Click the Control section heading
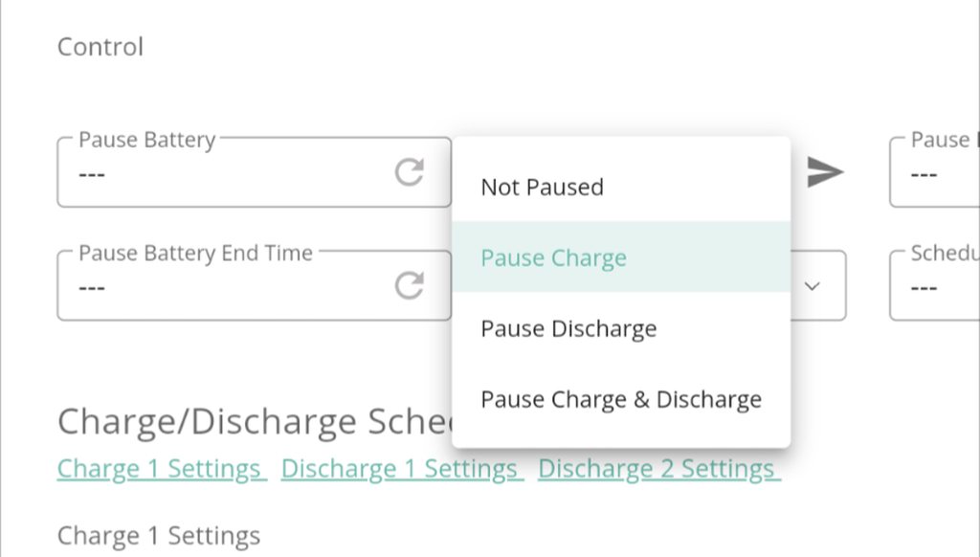Screen dimensions: 980x557 click(x=100, y=47)
